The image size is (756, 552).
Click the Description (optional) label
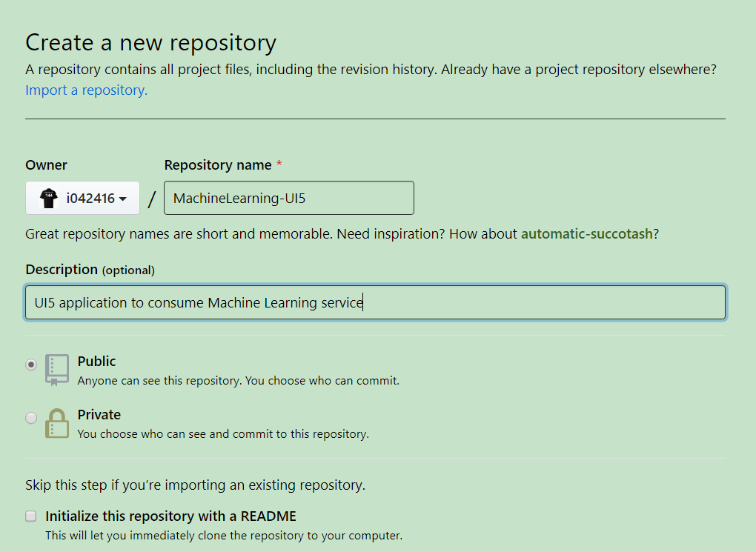tap(90, 270)
